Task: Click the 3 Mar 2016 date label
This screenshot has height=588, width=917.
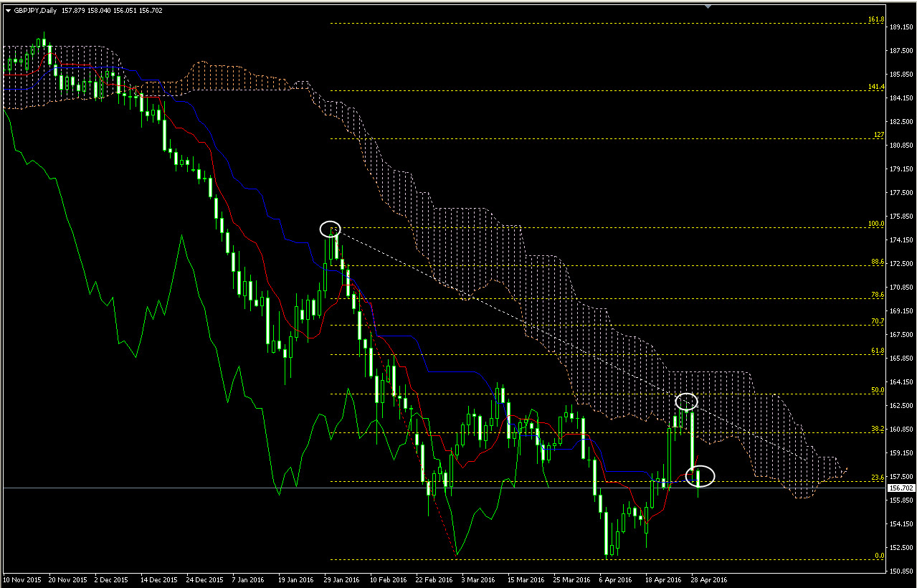Action: (x=479, y=579)
